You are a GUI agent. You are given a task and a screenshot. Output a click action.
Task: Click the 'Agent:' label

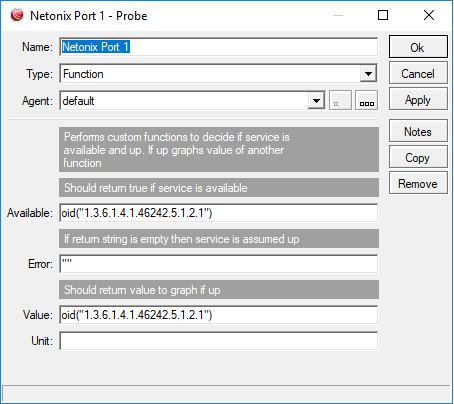37,100
